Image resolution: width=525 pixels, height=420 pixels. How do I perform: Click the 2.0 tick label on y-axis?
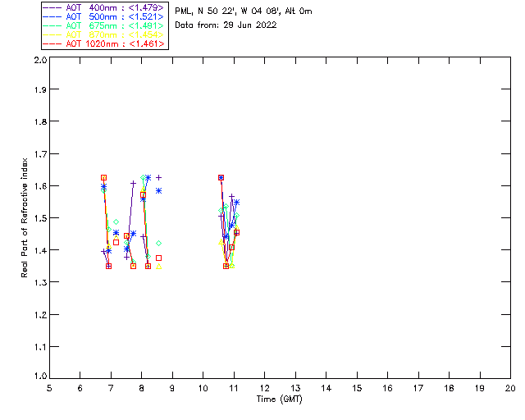[39, 61]
